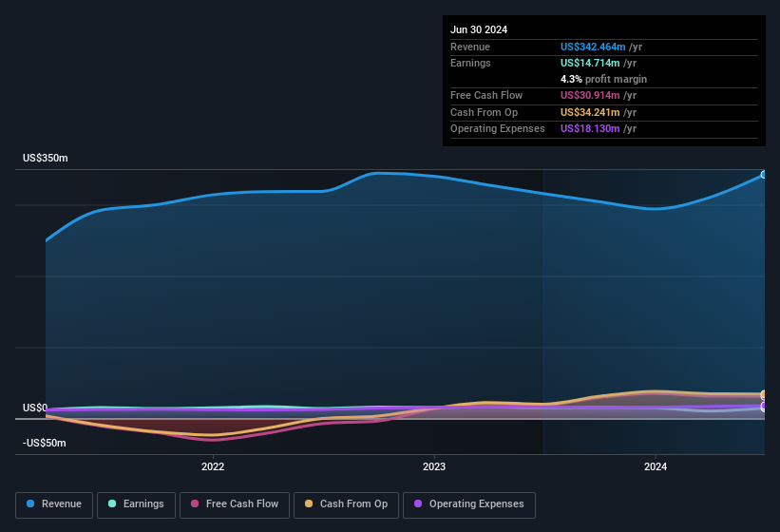Toggle the Revenue series legend button

[54, 504]
